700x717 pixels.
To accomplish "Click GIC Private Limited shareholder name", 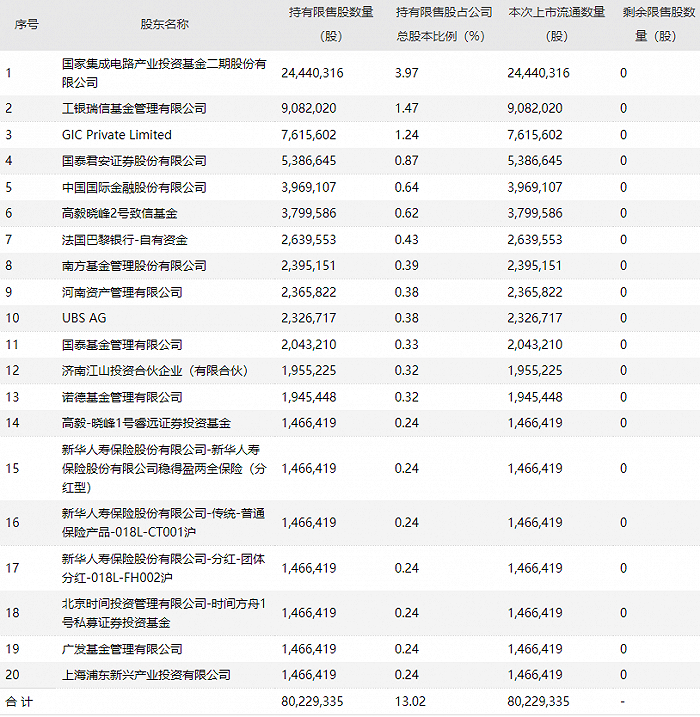I will (x=117, y=135).
